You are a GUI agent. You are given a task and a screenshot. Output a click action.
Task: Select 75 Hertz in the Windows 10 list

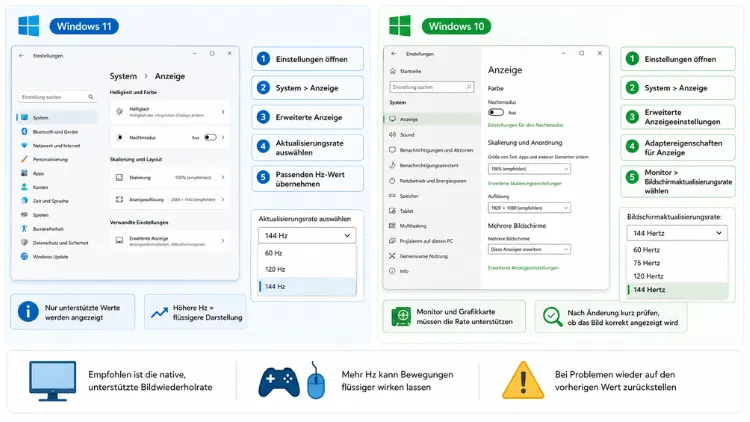point(677,263)
